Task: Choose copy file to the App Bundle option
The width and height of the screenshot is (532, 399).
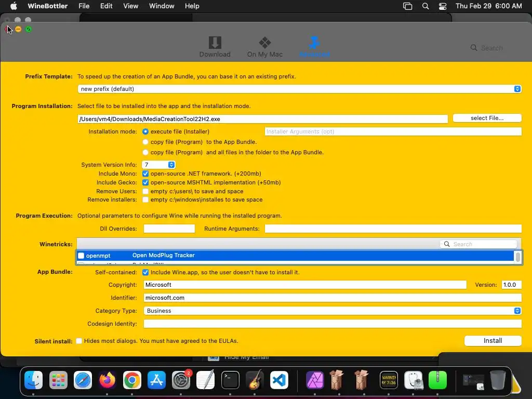Action: click(x=145, y=142)
